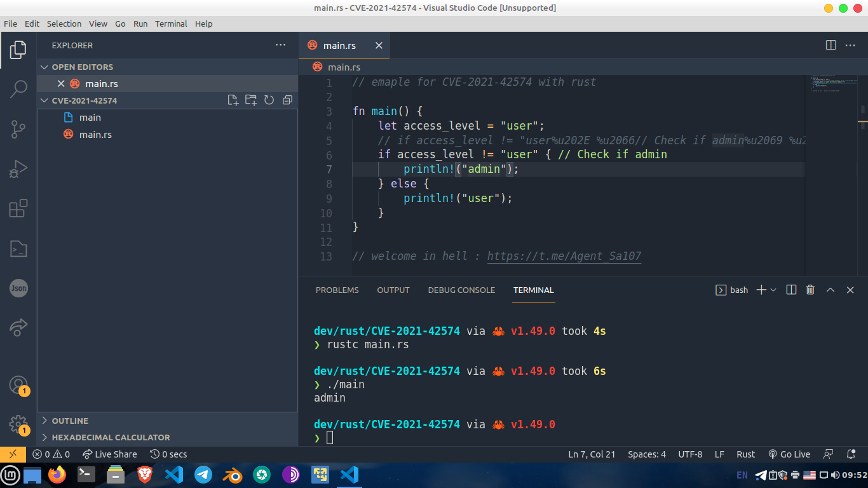Image resolution: width=868 pixels, height=488 pixels.
Task: Change end of line sequence LF
Action: coord(719,454)
